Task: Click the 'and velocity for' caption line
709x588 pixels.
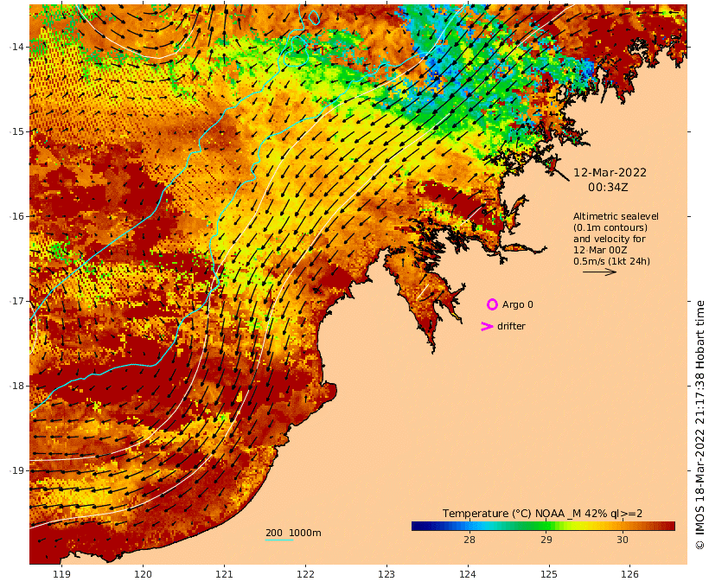Action: 610,239
